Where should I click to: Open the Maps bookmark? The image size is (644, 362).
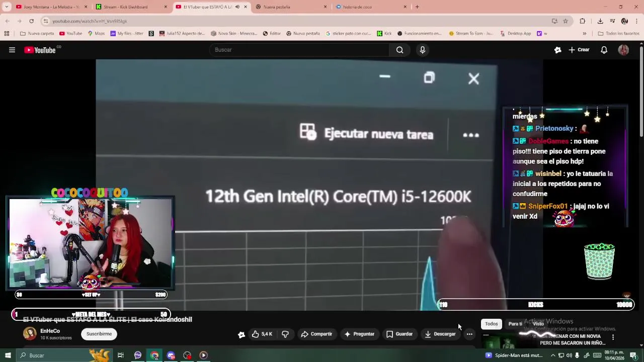pyautogui.click(x=96, y=34)
